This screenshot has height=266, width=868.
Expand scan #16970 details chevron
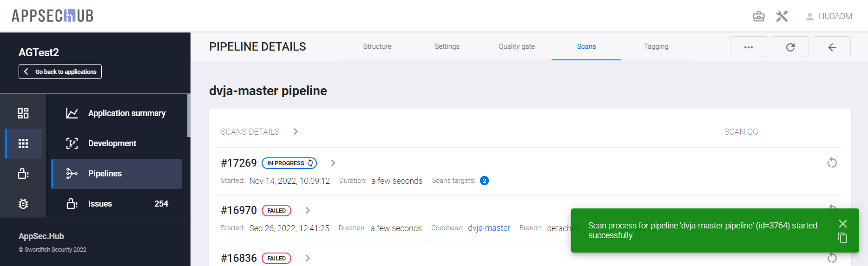point(308,210)
